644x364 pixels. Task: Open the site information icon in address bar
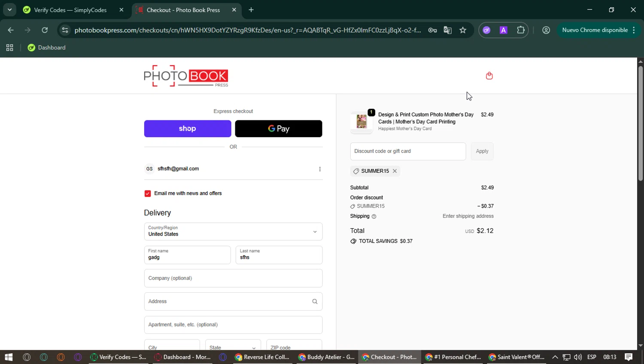(65, 30)
